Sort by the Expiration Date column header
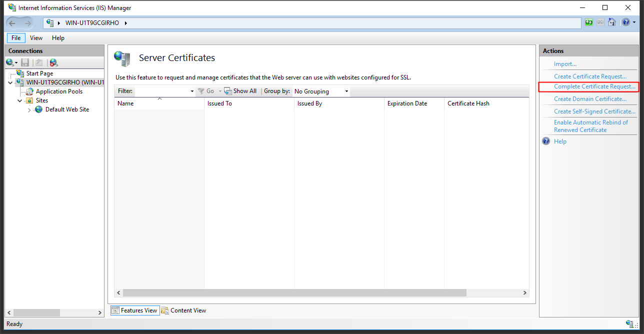Screen dimensions: 644x334 pyautogui.click(x=407, y=103)
